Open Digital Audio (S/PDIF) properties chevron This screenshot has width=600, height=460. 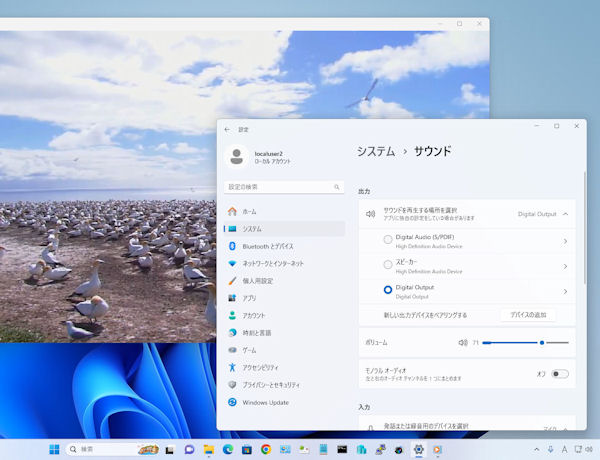565,241
